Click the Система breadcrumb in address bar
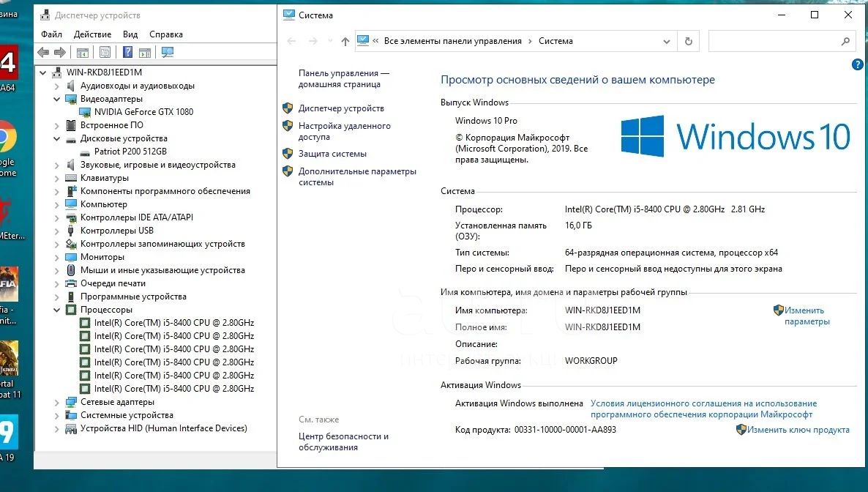 pyautogui.click(x=555, y=41)
